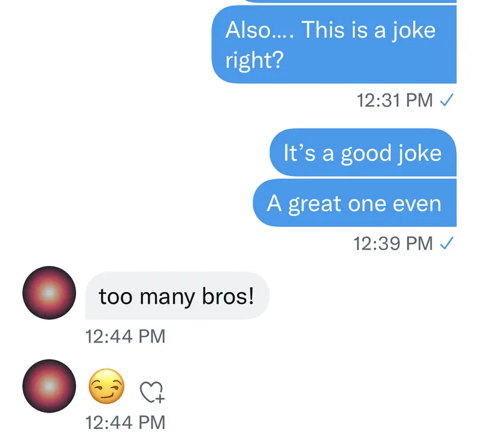Click the read checkmark next to 12:39 PM
The width and height of the screenshot is (479, 448).
445,244
